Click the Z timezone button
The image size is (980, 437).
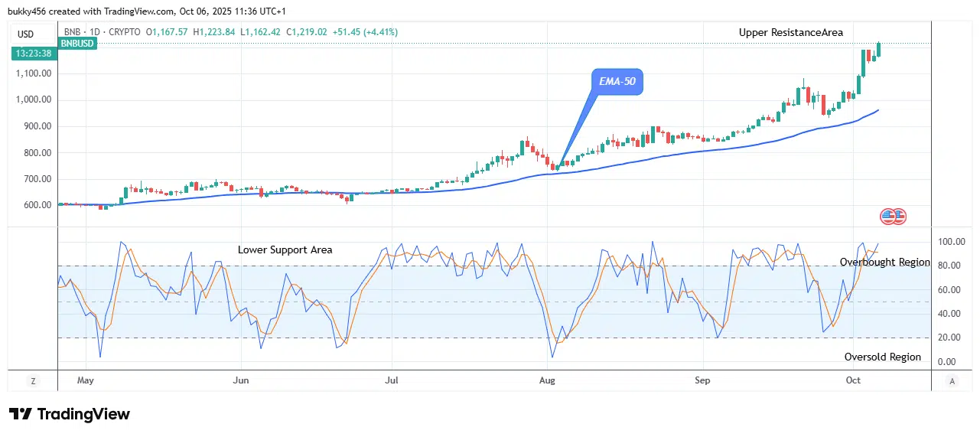33,380
